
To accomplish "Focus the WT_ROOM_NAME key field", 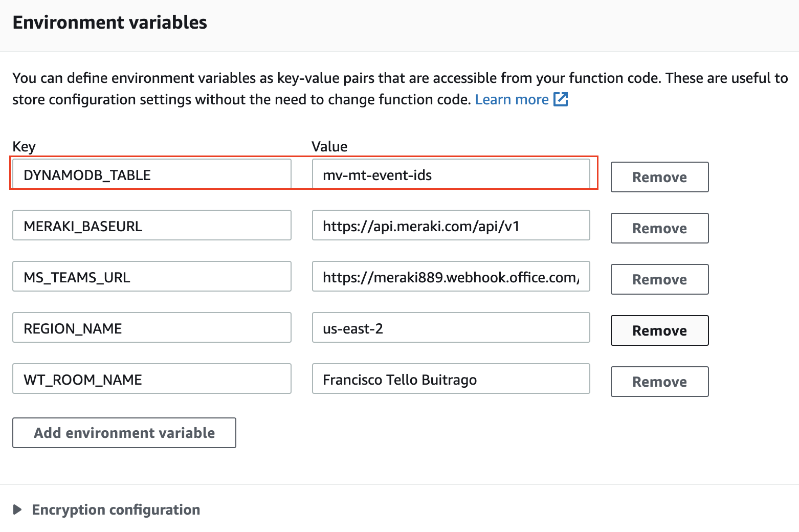I will click(x=152, y=379).
